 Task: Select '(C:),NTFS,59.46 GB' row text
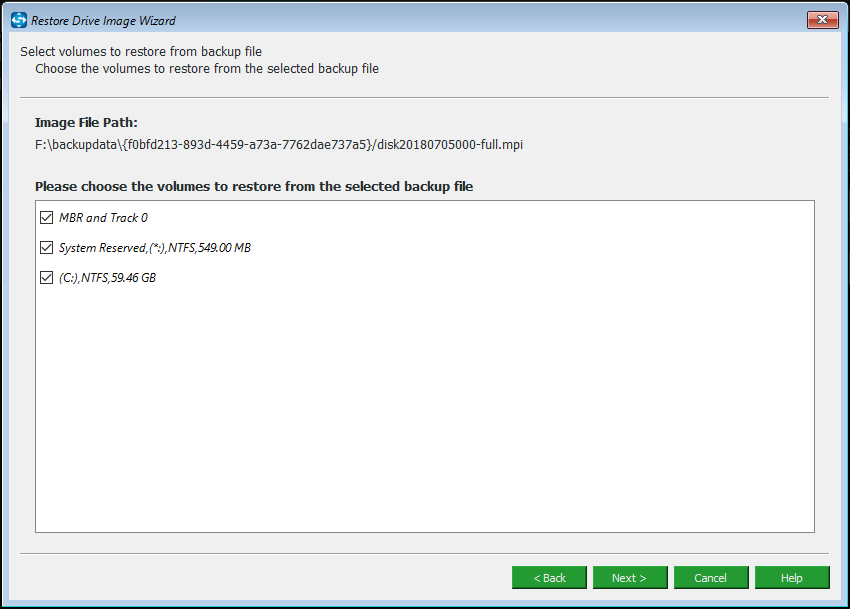[107, 278]
